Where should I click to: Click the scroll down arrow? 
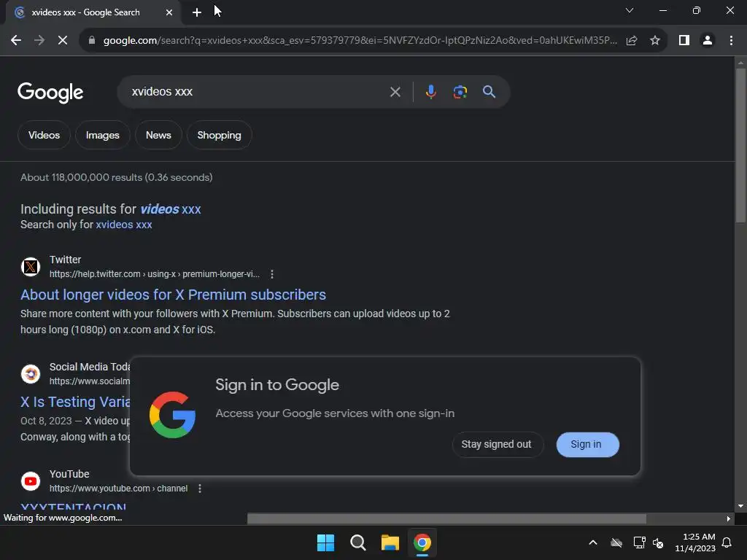(x=740, y=506)
